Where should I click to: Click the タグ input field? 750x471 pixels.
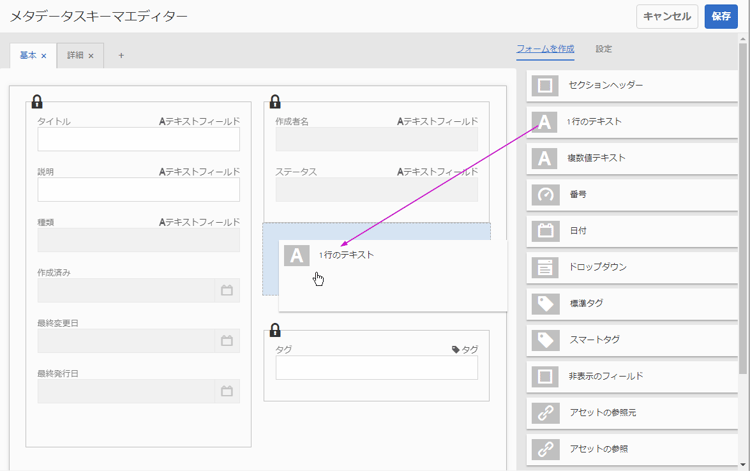pyautogui.click(x=376, y=368)
